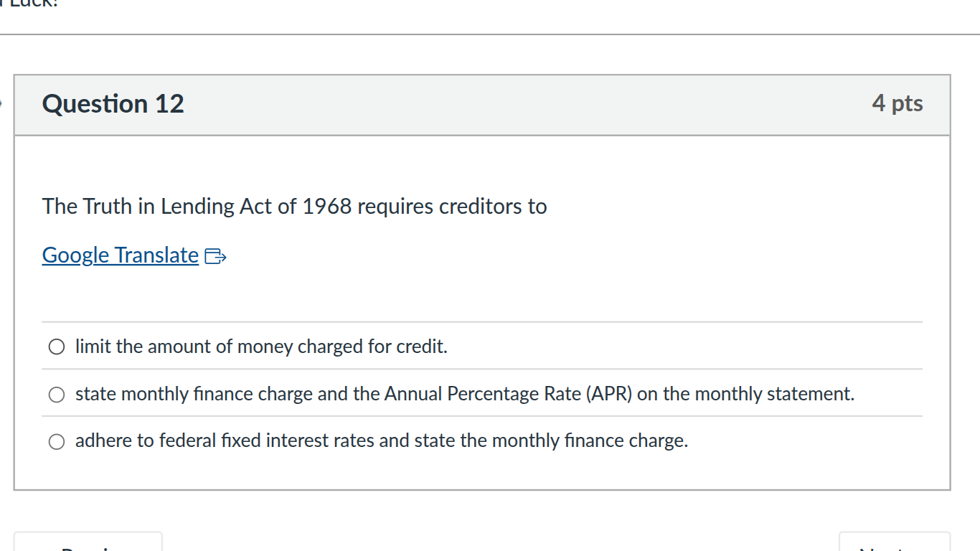Click the answer text 'limit the amount of money charged'
The width and height of the screenshot is (980, 551).
pyautogui.click(x=261, y=346)
